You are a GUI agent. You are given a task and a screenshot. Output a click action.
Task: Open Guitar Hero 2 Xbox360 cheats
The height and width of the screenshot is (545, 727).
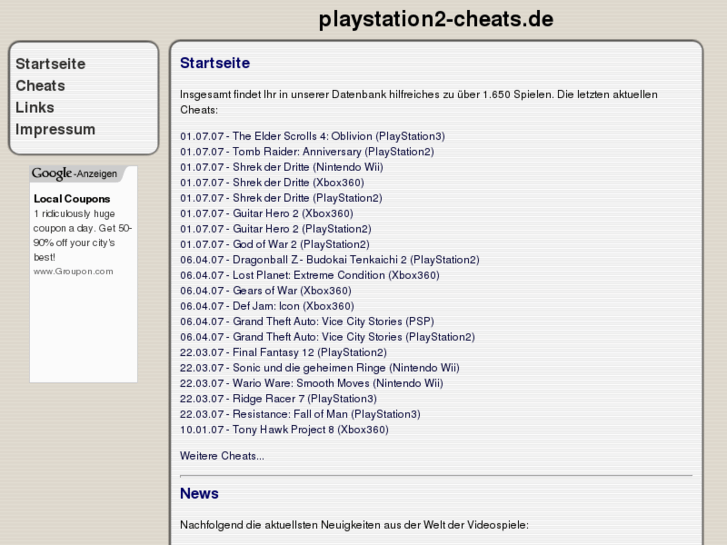[267, 213]
